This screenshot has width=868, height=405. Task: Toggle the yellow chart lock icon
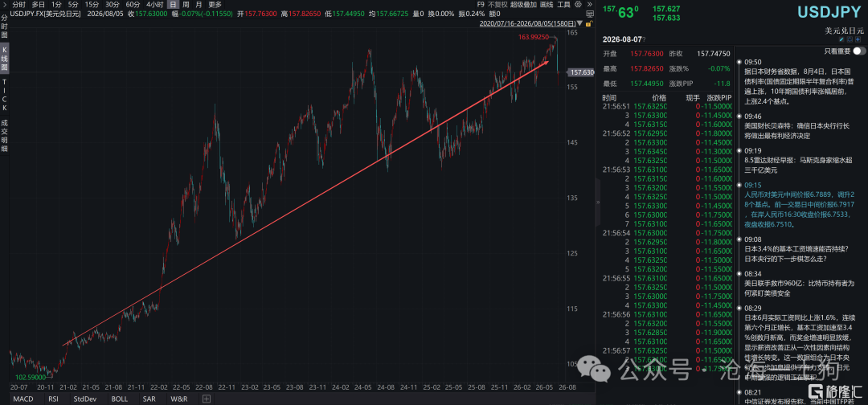(589, 24)
